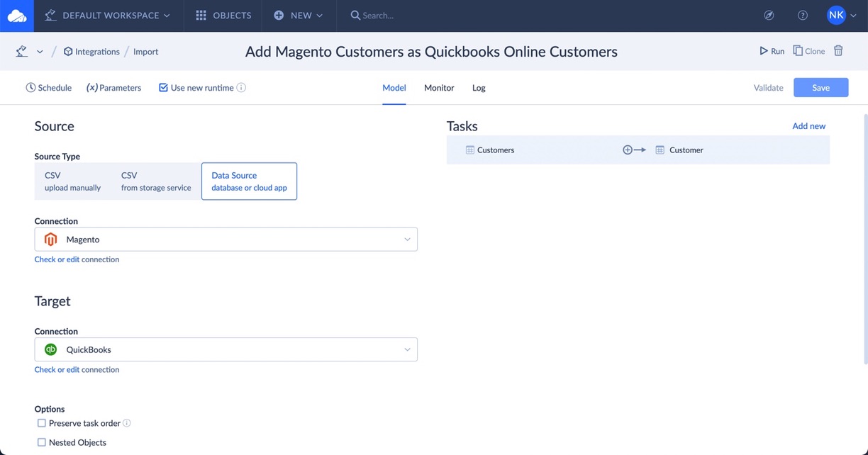This screenshot has width=868, height=455.
Task: Select CSV from storage service source type
Action: coord(156,181)
